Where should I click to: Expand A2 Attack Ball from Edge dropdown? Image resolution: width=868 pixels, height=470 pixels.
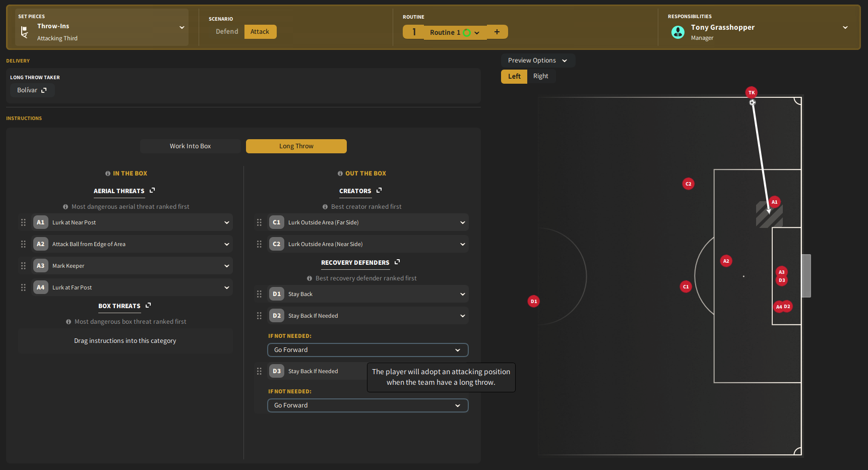pos(132,244)
